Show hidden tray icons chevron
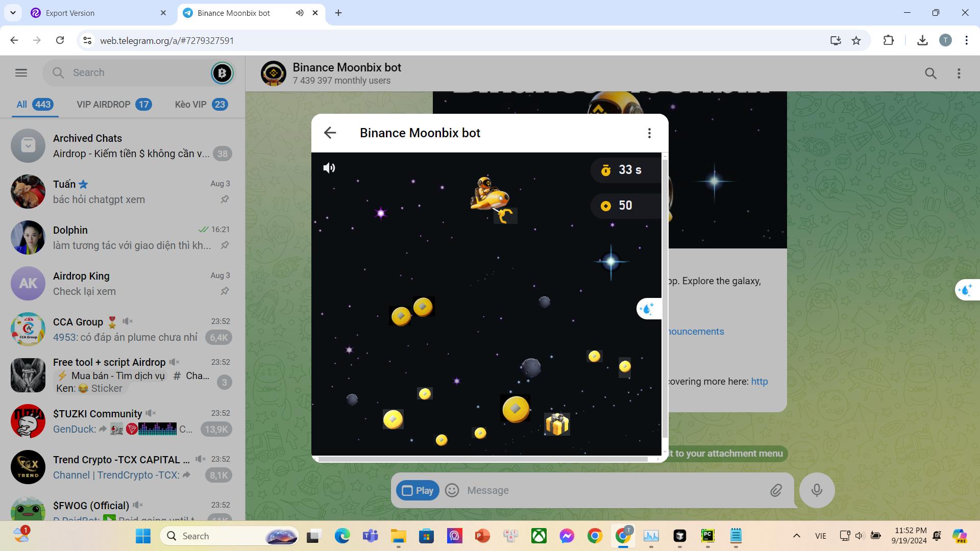The width and height of the screenshot is (980, 551). pyautogui.click(x=796, y=536)
